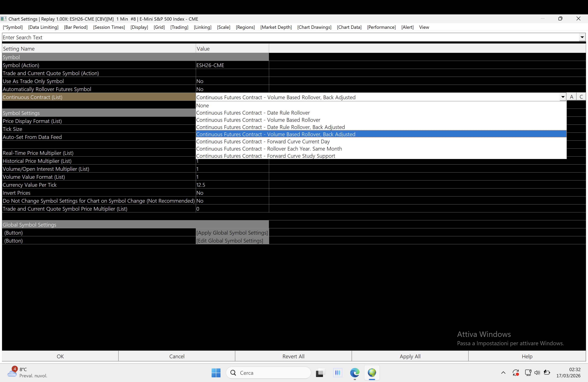Select 'None' in continuous contract list
This screenshot has height=382, width=588.
203,105
